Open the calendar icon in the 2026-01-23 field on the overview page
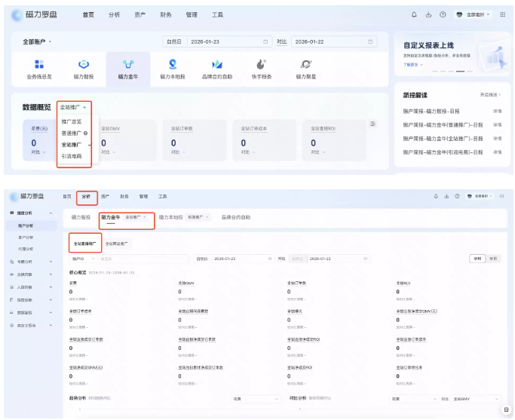This screenshot has height=420, width=515. tap(265, 41)
